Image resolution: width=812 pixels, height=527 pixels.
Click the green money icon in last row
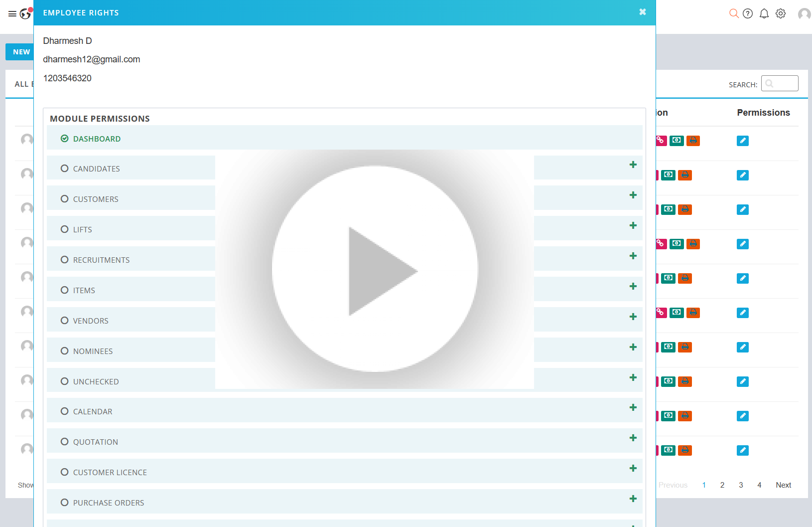(x=669, y=450)
